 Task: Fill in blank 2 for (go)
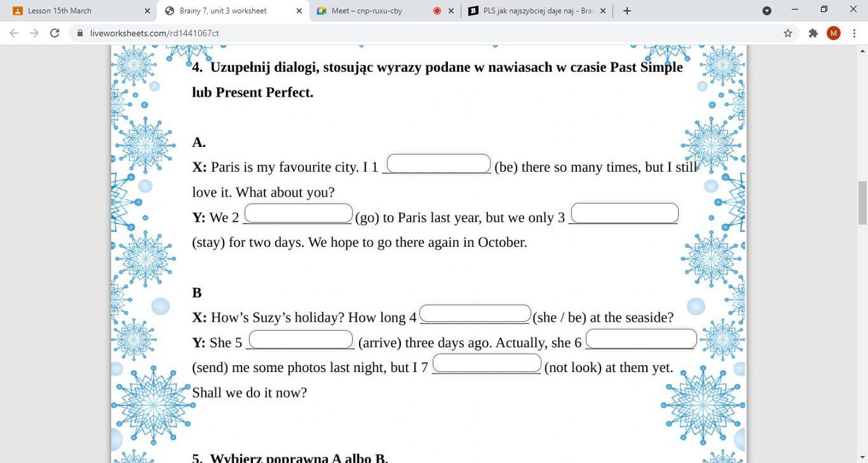(299, 213)
